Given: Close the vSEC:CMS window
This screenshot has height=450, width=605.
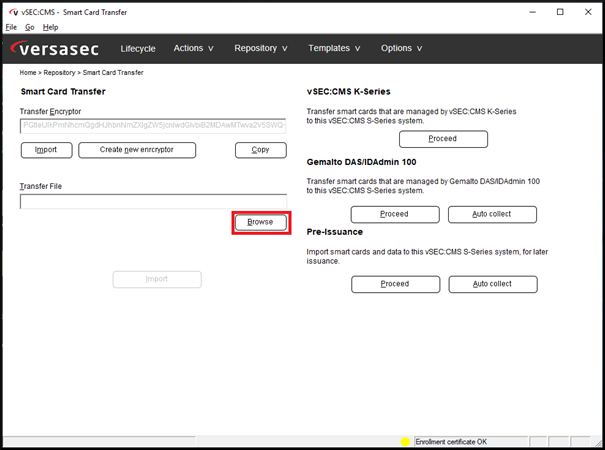Looking at the screenshot, I should coord(588,12).
